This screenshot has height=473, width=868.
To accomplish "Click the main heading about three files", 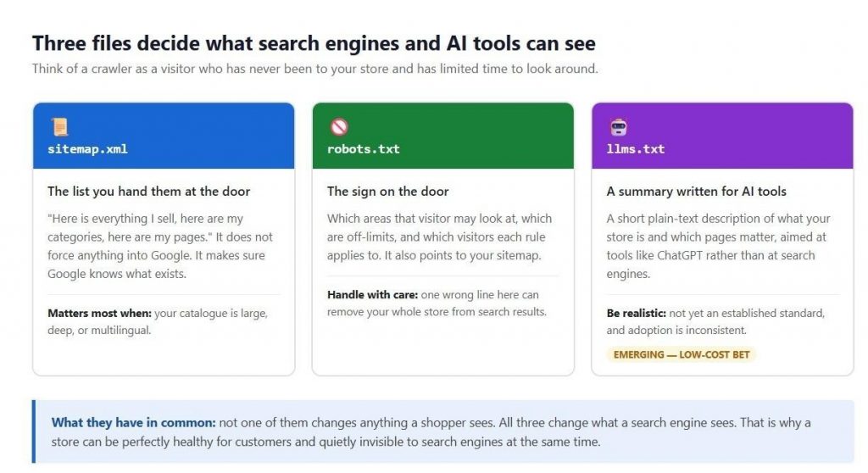I will (x=314, y=43).
